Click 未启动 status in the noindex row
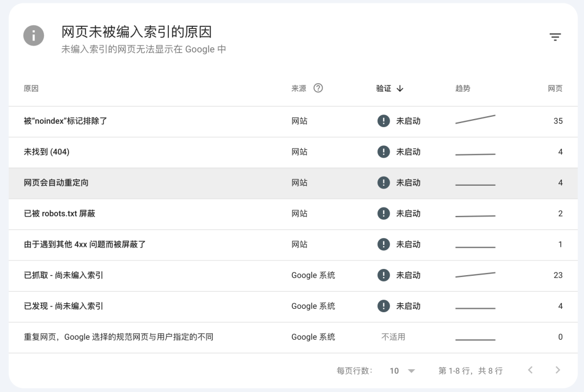The image size is (584, 392). pyautogui.click(x=408, y=121)
